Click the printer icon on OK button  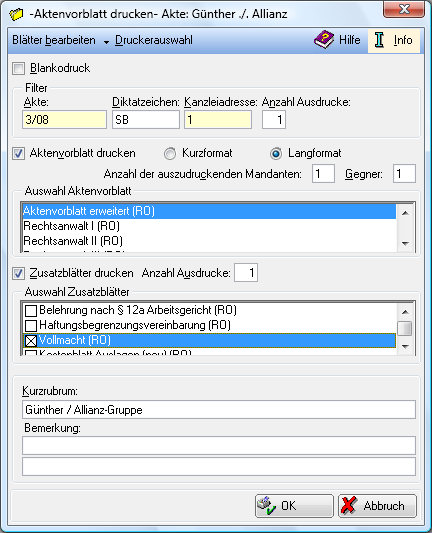tap(266, 505)
